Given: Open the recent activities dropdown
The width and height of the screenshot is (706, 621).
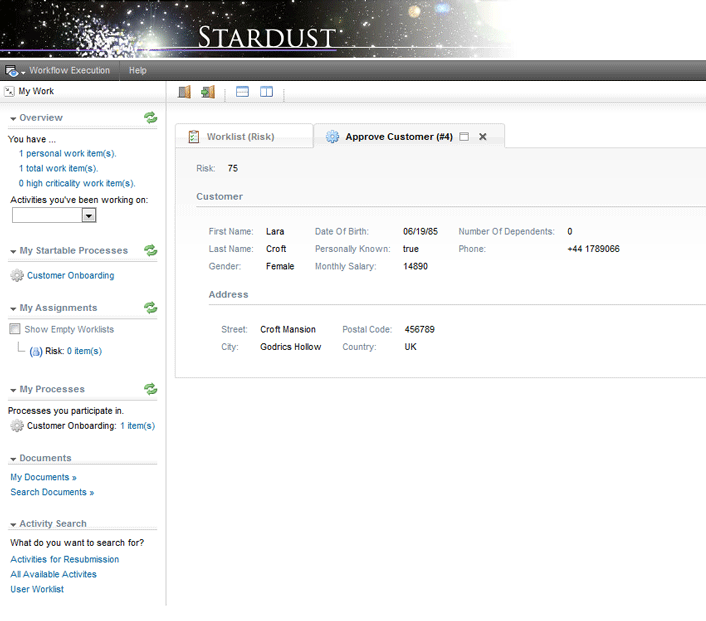Looking at the screenshot, I should [89, 216].
